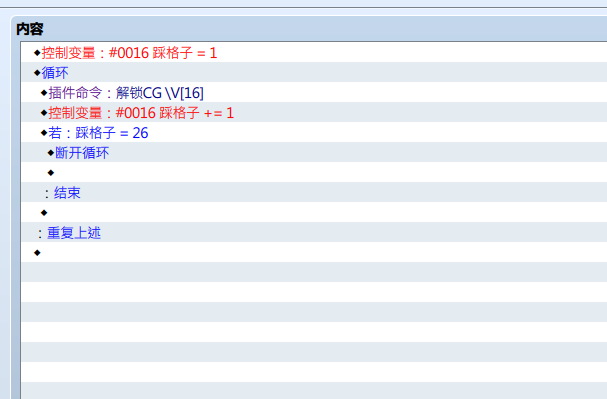607x399 pixels.
Task: Select the plugin command '解锁CG \V[16]' line
Action: 314,93
